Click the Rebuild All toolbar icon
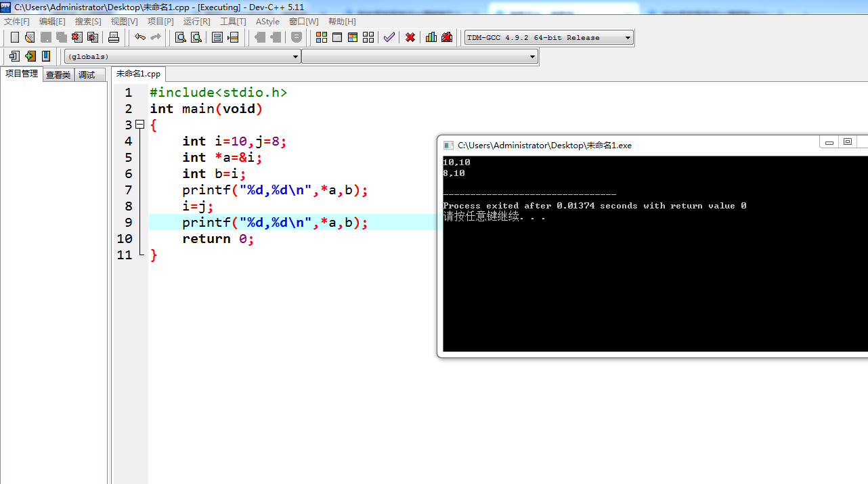The height and width of the screenshot is (484, 868). point(368,37)
